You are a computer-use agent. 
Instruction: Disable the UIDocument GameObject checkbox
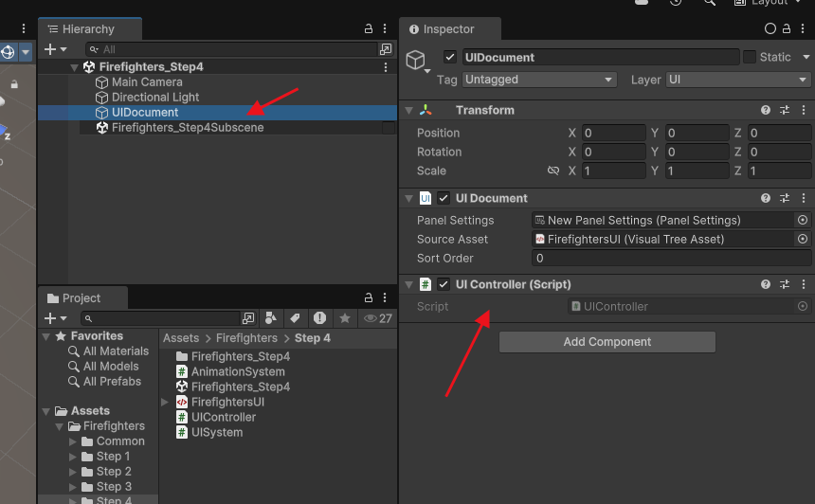[x=450, y=57]
